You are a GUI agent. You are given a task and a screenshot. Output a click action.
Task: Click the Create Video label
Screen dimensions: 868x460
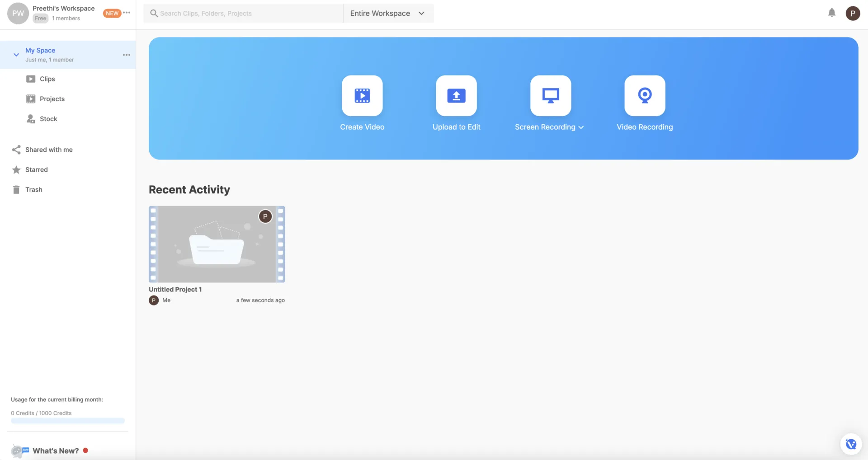pos(362,127)
